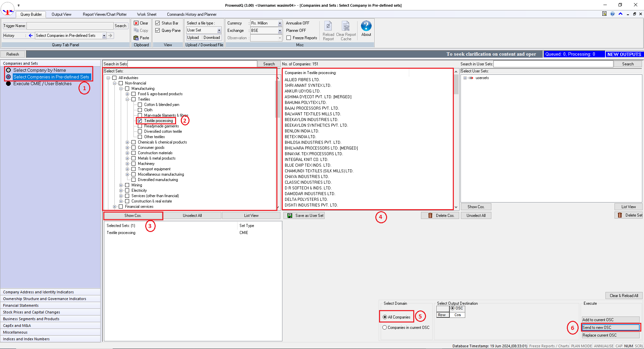
Task: Open the About help icon
Action: (366, 26)
